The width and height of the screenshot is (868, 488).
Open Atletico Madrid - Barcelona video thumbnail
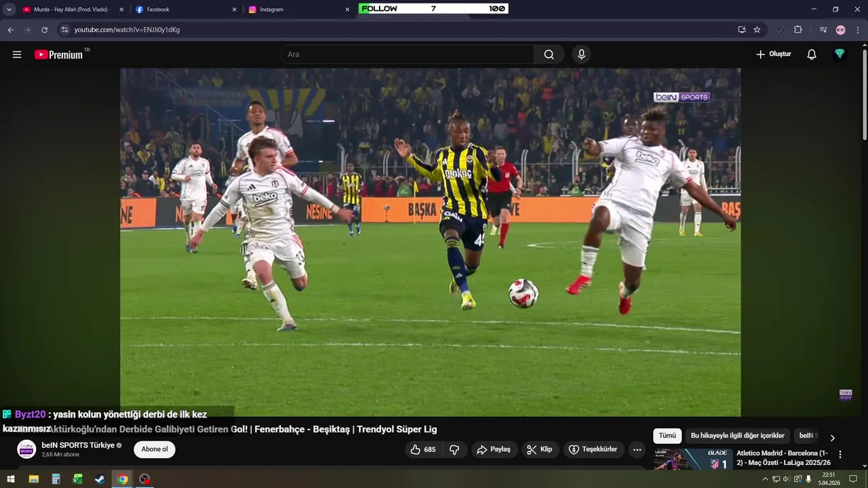(x=693, y=460)
